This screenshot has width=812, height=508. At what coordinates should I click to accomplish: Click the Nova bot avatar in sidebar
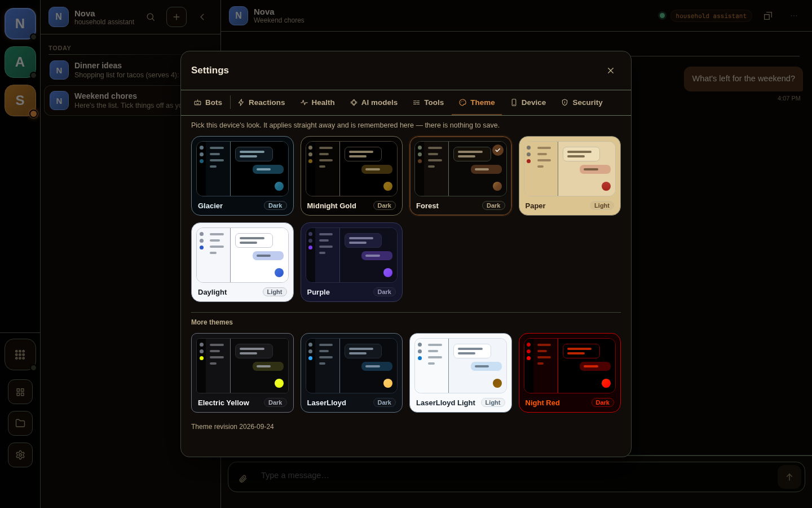(x=20, y=24)
